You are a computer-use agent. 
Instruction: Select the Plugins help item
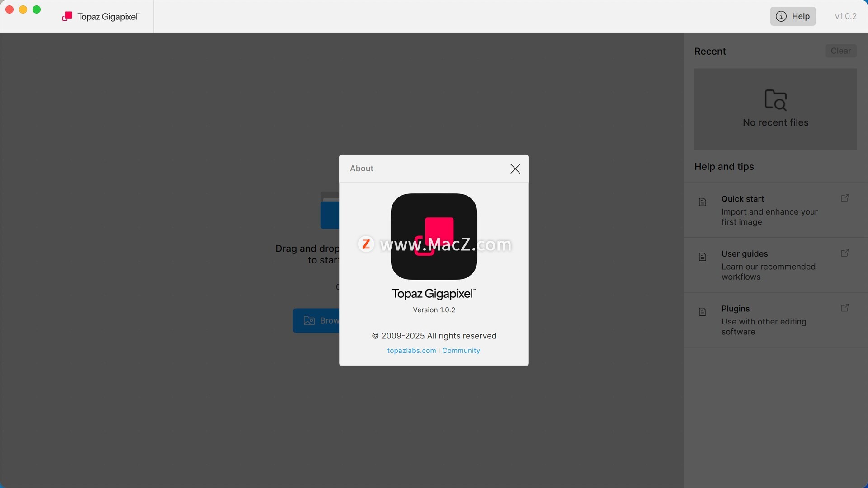(x=764, y=320)
